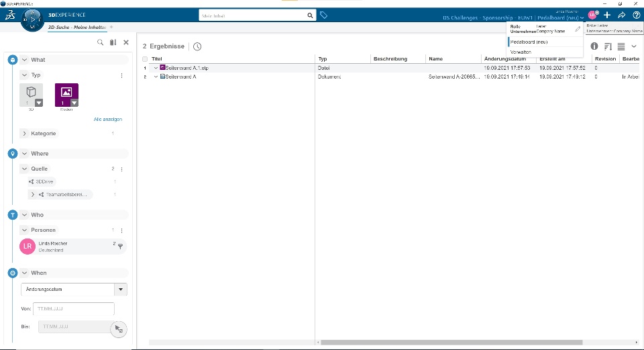This screenshot has height=350, width=644.
Task: Click the What section circle icon
Action: click(x=13, y=60)
